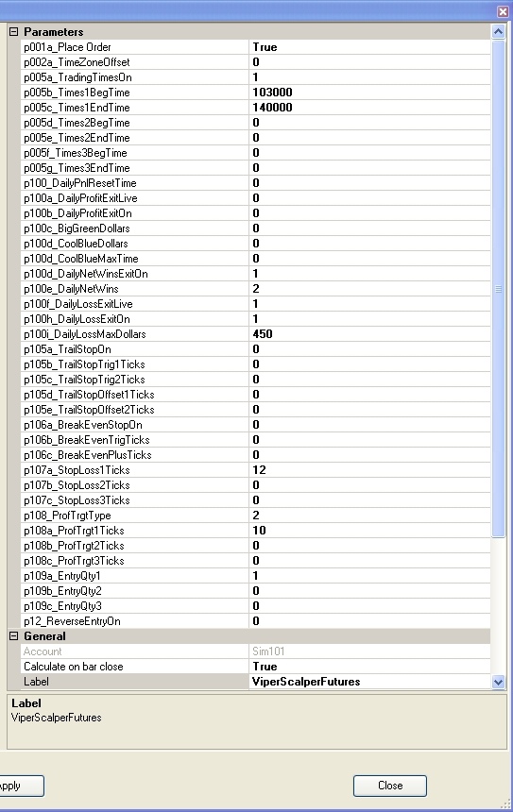
Task: Click the Calculate on bar close value True
Action: click(369, 667)
